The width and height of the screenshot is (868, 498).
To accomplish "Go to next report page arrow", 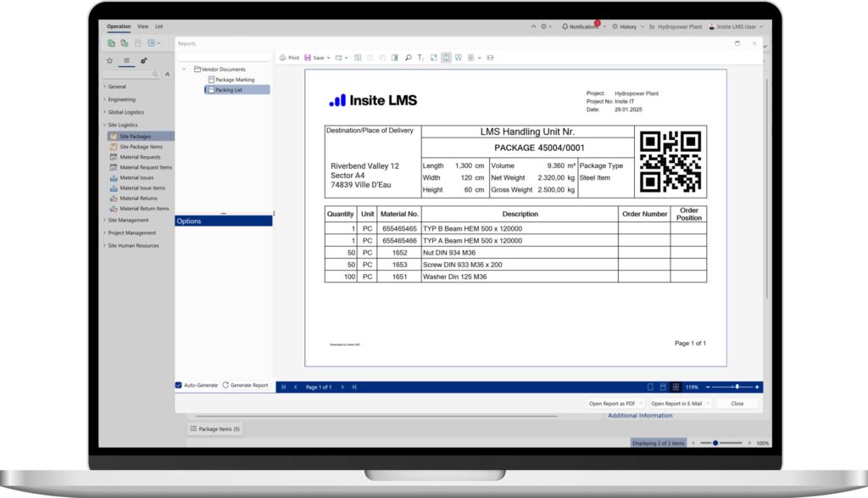I will [342, 387].
